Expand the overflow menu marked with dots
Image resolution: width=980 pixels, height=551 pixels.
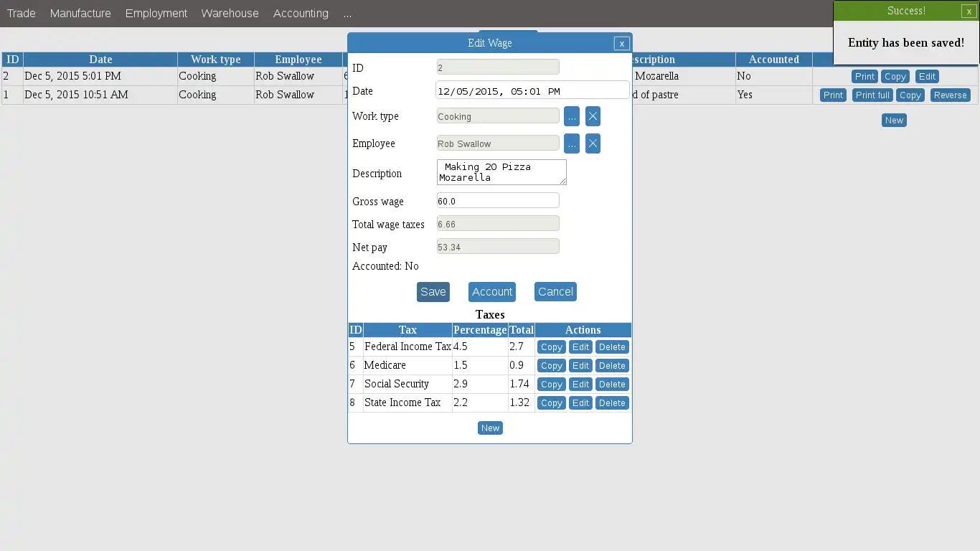(347, 13)
